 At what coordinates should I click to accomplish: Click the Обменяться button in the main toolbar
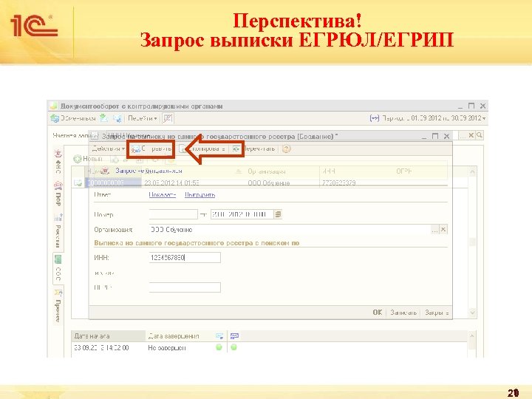coord(73,118)
